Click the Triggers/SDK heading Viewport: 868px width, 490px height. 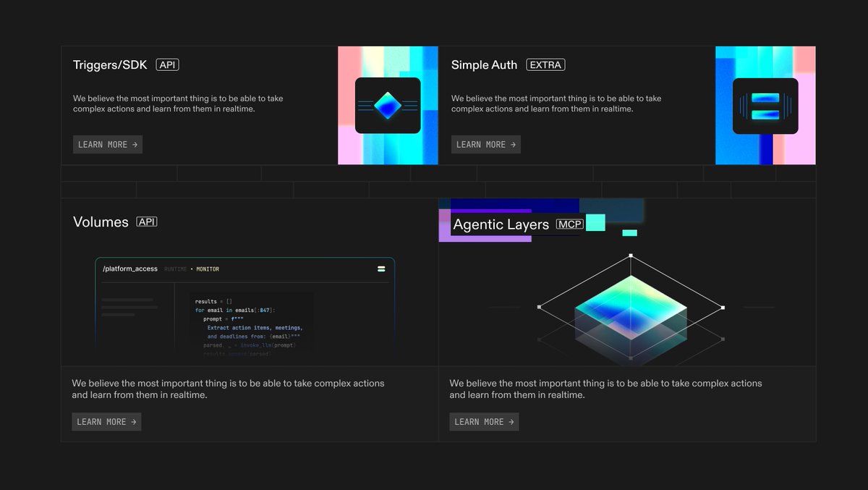(x=110, y=65)
